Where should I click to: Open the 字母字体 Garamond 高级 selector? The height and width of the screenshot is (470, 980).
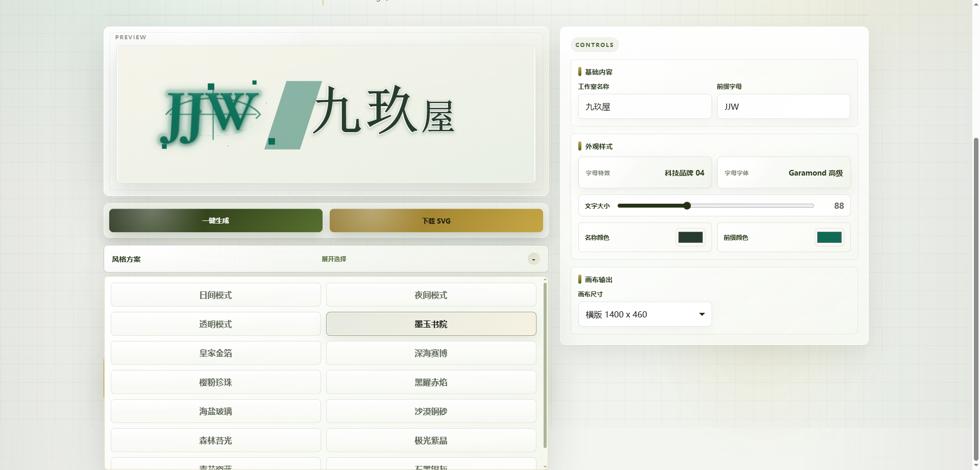783,172
